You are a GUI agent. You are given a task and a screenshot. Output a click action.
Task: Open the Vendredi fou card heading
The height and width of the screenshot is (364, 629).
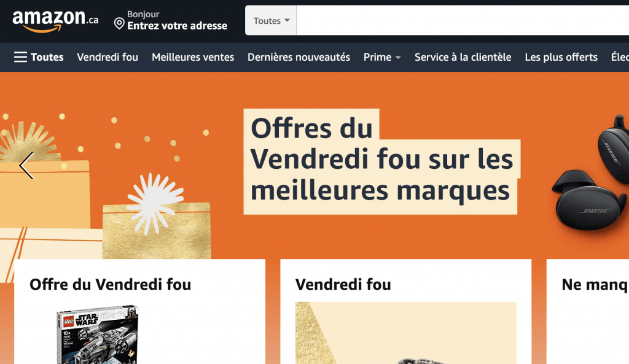(x=343, y=285)
